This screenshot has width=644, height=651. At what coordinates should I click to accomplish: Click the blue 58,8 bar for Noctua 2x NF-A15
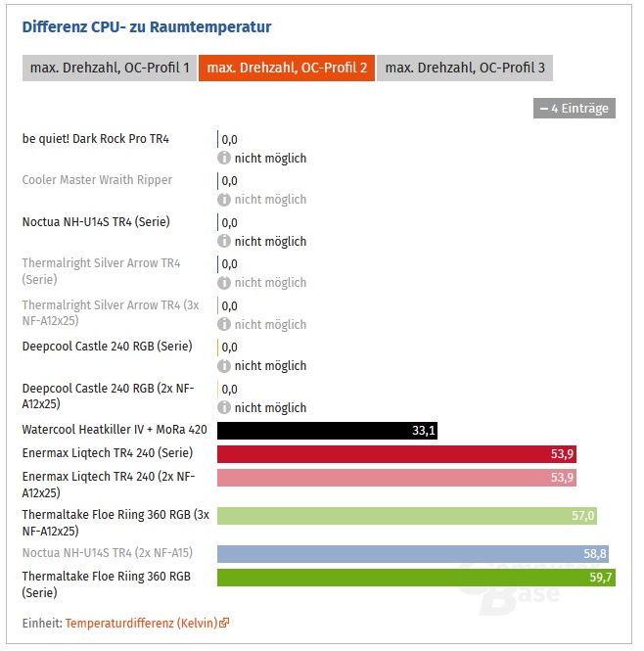(x=413, y=554)
